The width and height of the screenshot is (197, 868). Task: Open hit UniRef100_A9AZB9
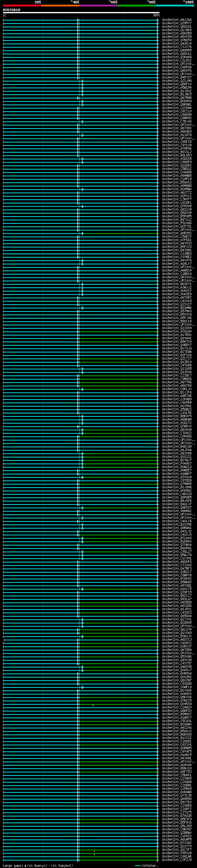(177, 33)
